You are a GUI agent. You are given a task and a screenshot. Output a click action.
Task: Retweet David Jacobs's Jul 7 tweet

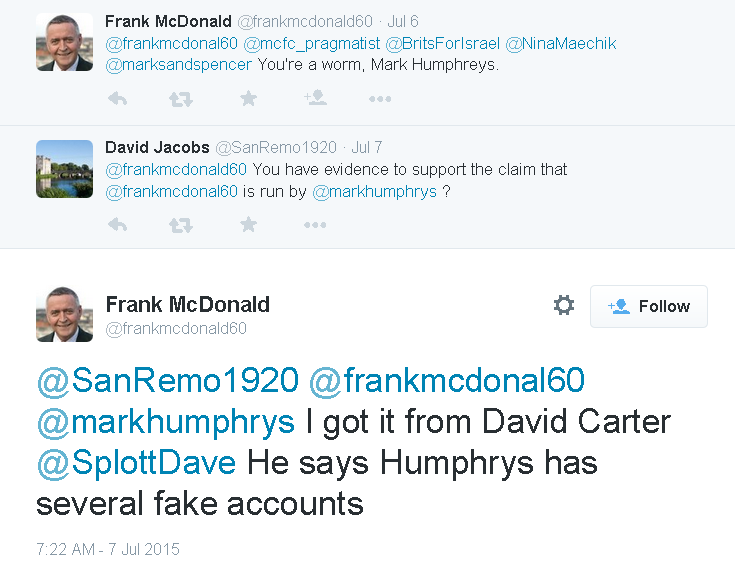tap(180, 225)
